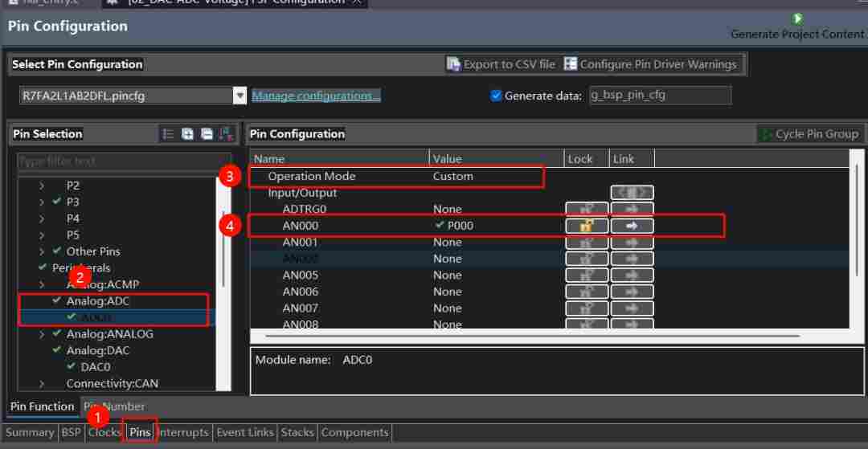
Task: Click Export to CSV file button
Action: coord(501,64)
